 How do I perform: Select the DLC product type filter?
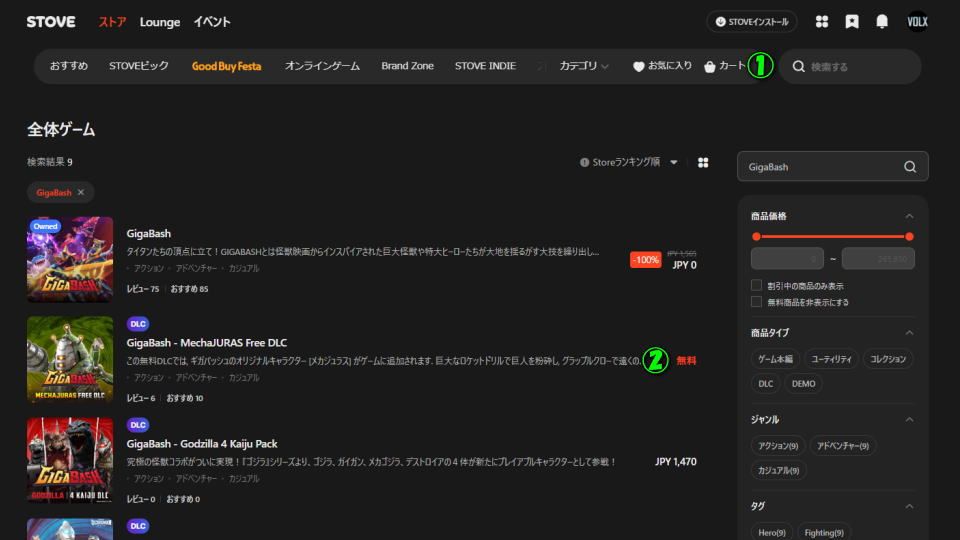[764, 383]
